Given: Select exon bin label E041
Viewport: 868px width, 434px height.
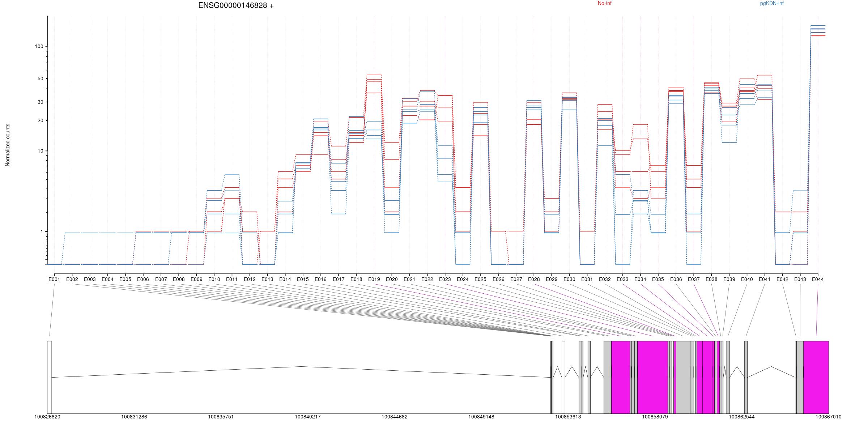Looking at the screenshot, I should pyautogui.click(x=765, y=279).
